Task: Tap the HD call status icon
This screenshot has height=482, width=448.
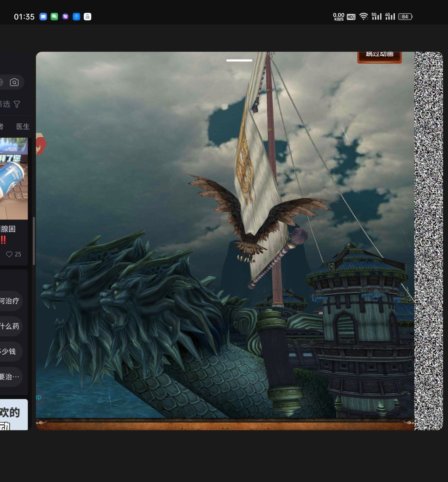Action: [x=351, y=17]
